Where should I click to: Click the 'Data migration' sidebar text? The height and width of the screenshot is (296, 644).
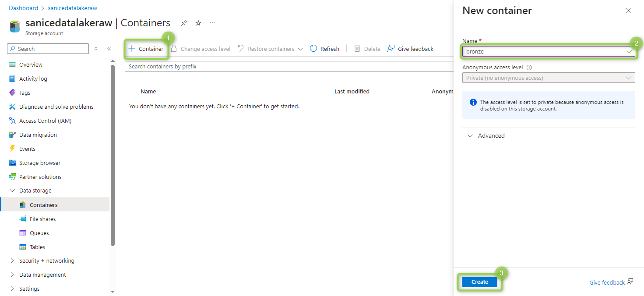tap(38, 135)
